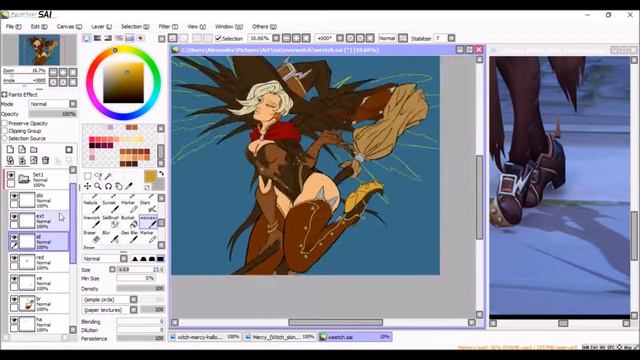Open the Filter menu
The width and height of the screenshot is (640, 360).
click(x=168, y=27)
